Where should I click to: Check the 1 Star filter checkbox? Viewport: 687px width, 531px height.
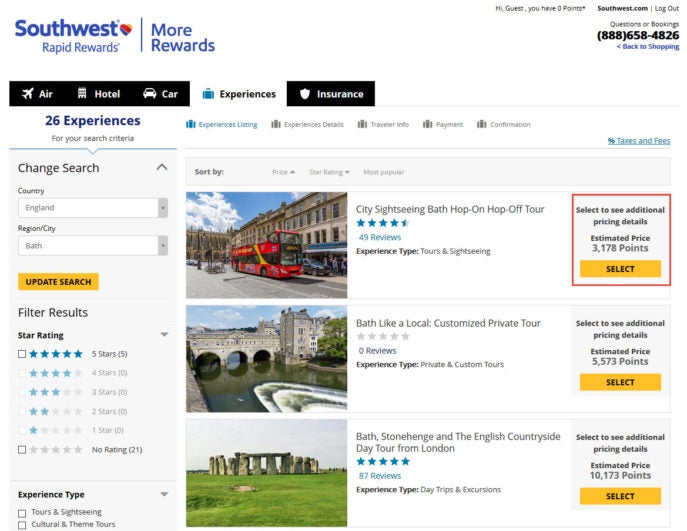[22, 430]
